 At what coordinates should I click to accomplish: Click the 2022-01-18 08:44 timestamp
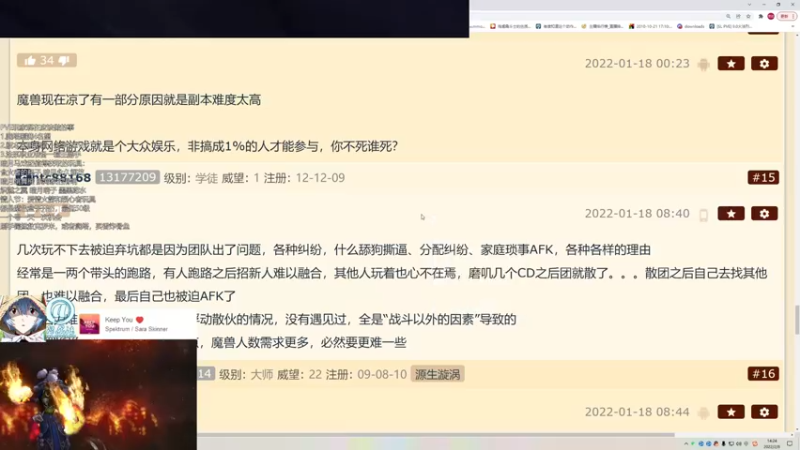(637, 412)
